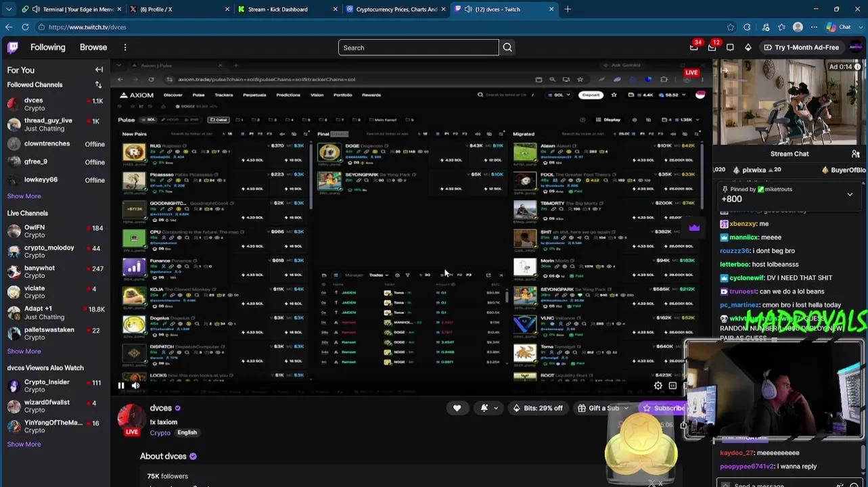
Task: Switch to Stream - Kick Dashboard tab
Action: coord(288,9)
